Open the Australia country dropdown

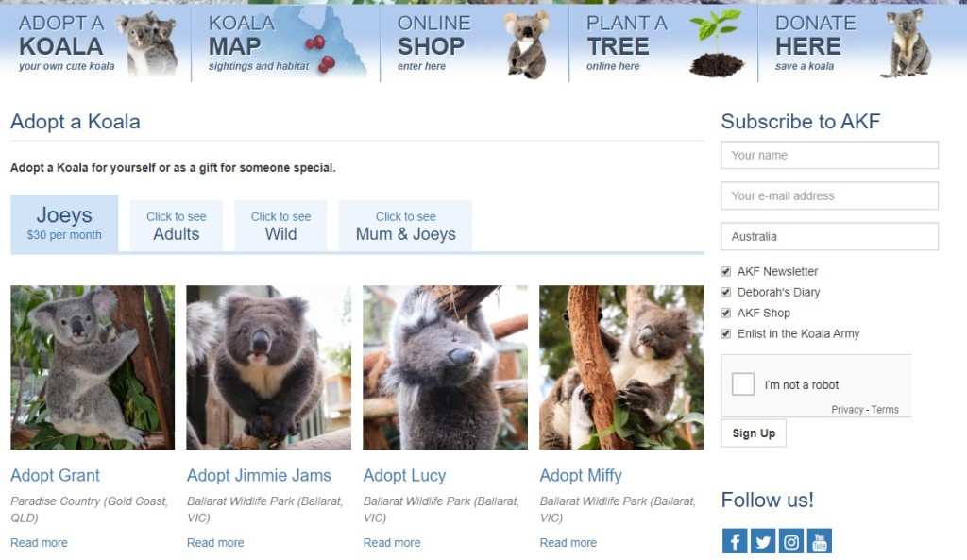pyautogui.click(x=829, y=236)
